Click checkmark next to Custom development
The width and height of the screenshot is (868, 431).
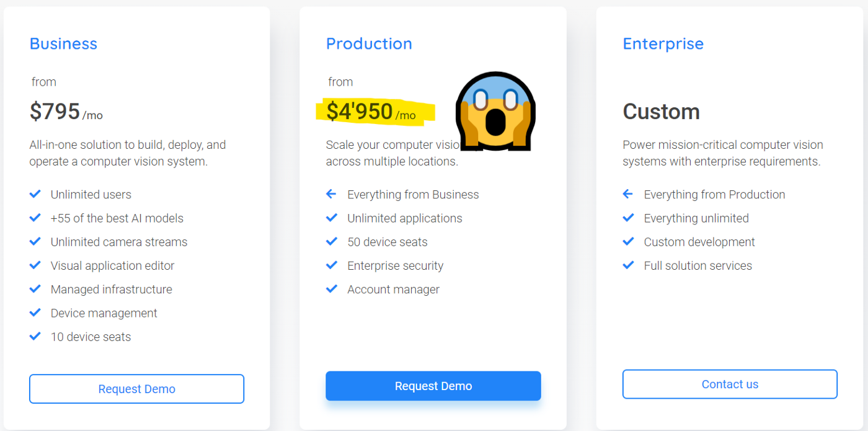(628, 242)
